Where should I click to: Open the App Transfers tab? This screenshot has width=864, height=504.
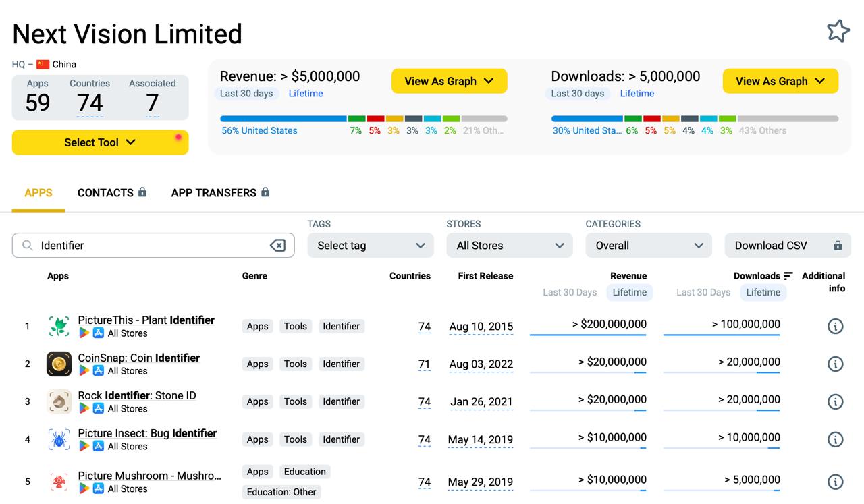tap(220, 193)
